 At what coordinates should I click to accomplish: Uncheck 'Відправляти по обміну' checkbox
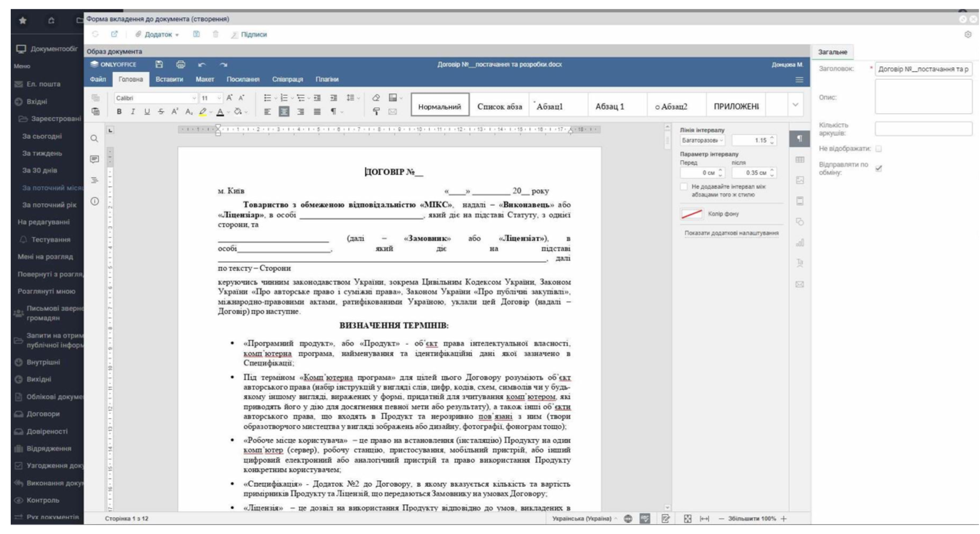[878, 168]
